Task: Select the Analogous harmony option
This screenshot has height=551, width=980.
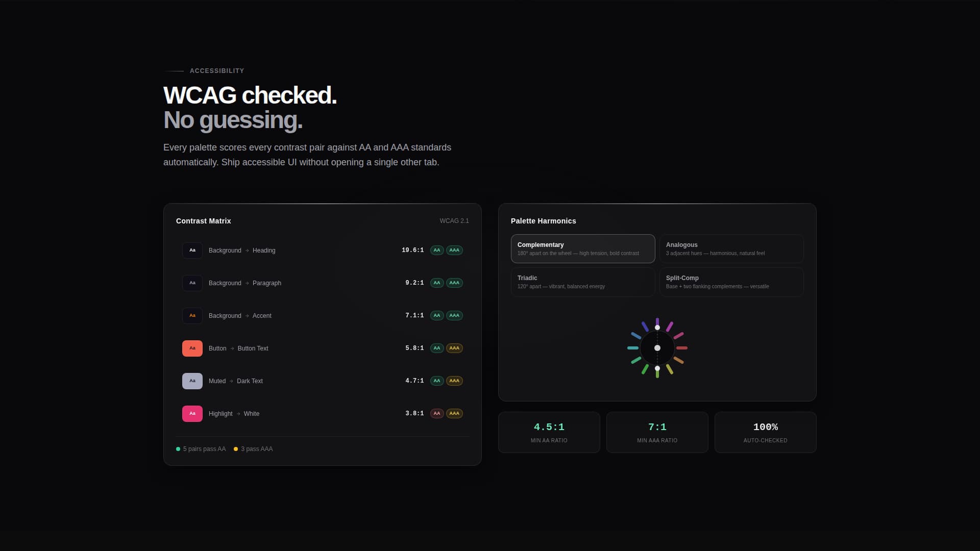Action: [731, 248]
